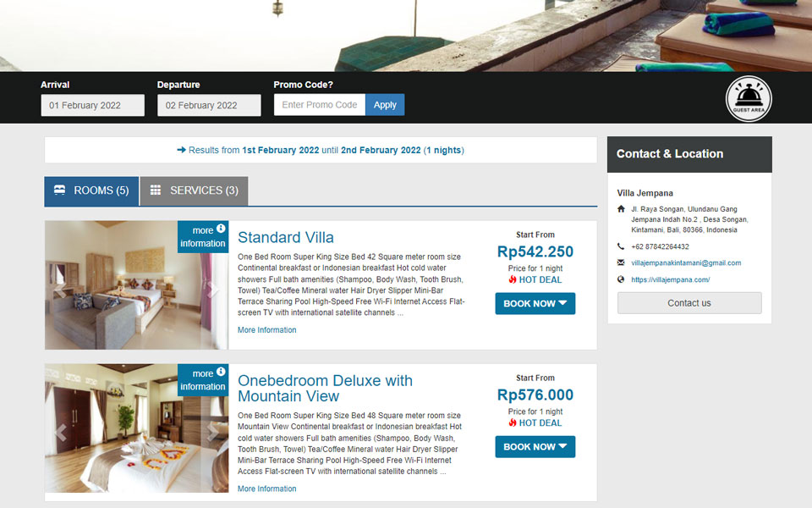This screenshot has width=812, height=508.
Task: Click the Contact us button
Action: coord(689,303)
